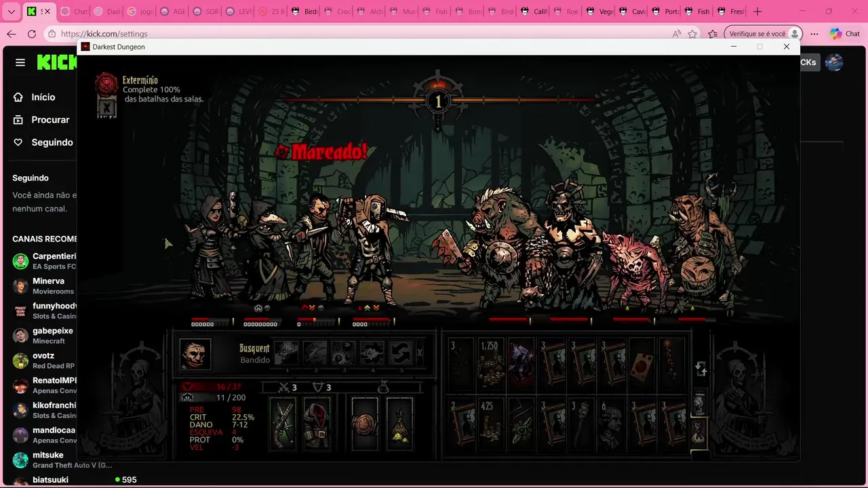Select the portrait stack of 2
The image size is (868, 488).
click(460, 424)
